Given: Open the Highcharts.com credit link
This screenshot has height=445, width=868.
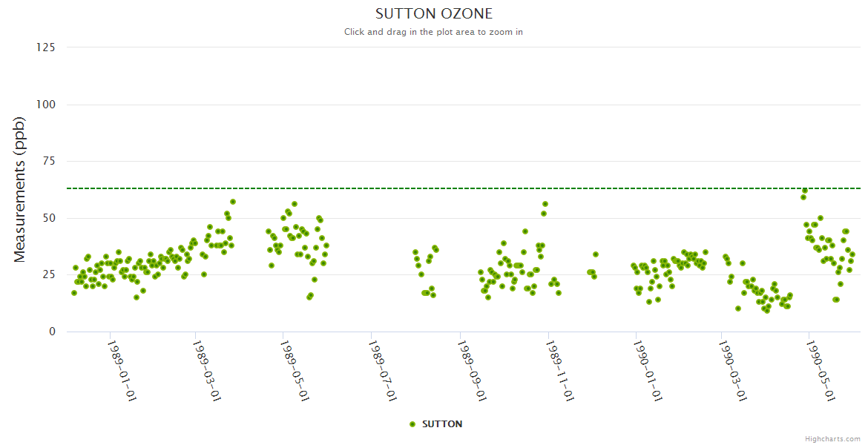Looking at the screenshot, I should coord(832,439).
